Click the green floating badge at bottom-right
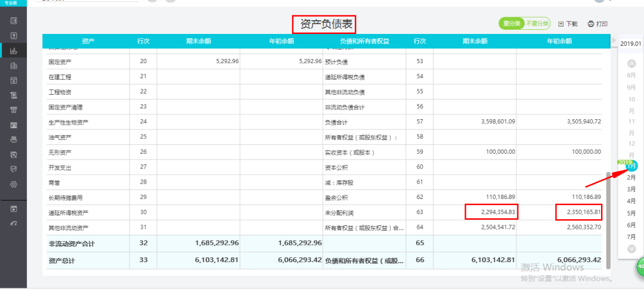This screenshot has height=289, width=644. tap(640, 267)
